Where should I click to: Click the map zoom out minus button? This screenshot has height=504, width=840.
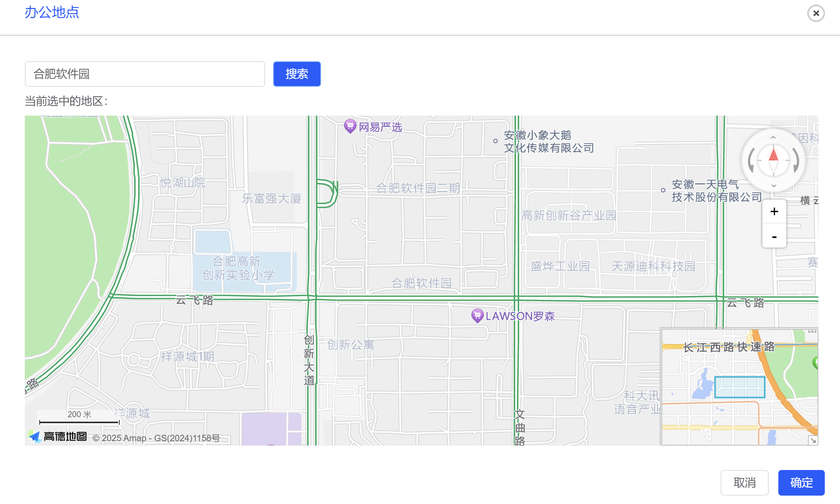coord(774,237)
